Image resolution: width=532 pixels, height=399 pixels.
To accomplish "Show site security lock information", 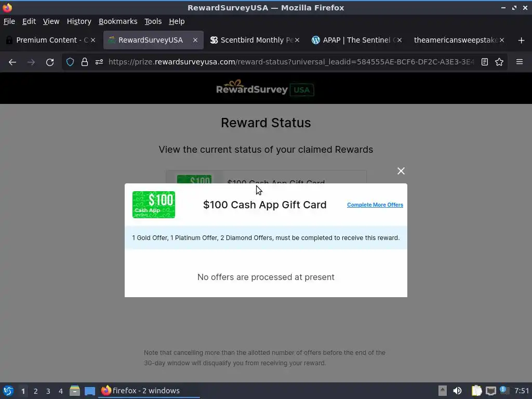I will [85, 62].
